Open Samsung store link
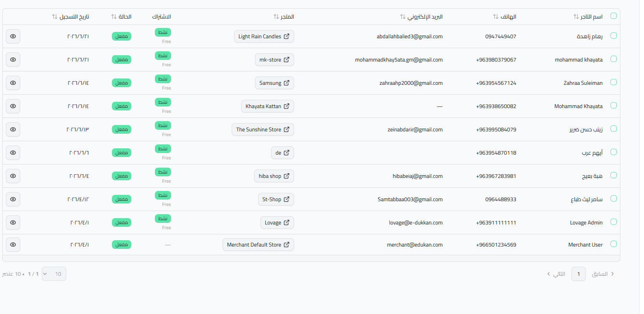The width and height of the screenshot is (644, 314). tap(274, 83)
